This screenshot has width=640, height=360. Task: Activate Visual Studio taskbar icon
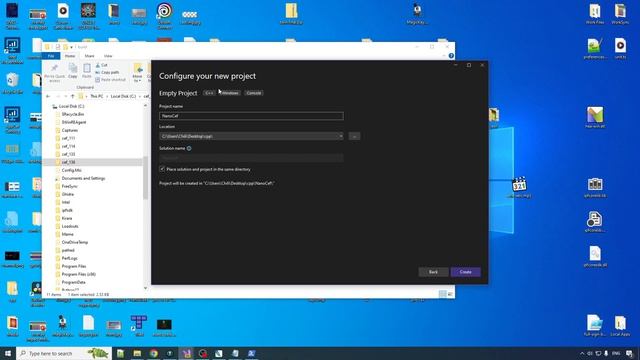pyautogui.click(x=187, y=353)
